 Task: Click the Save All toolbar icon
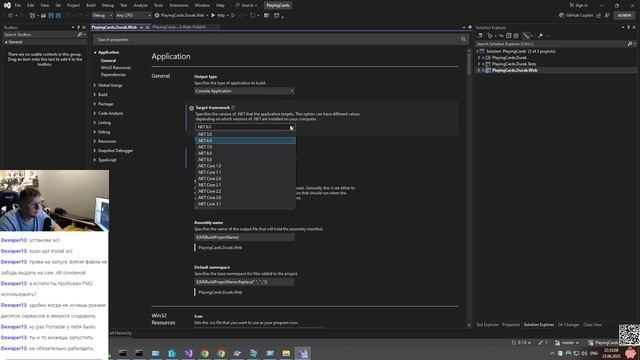click(58, 16)
